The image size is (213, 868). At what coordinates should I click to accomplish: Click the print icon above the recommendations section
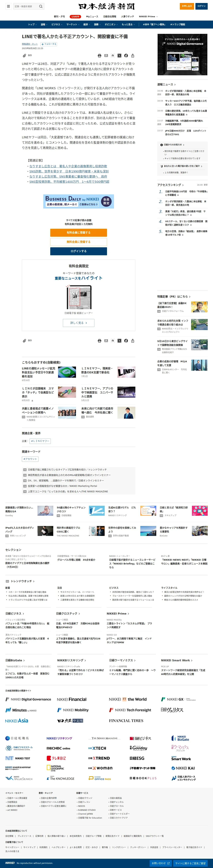(99, 341)
